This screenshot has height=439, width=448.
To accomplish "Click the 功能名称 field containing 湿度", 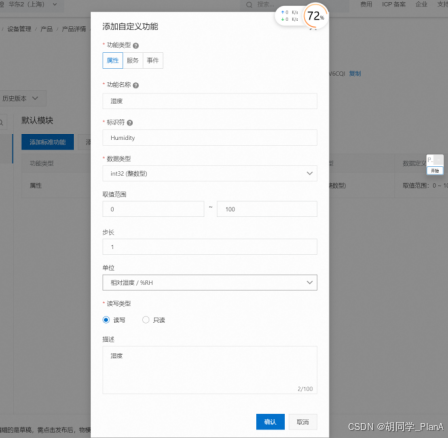I will coord(210,101).
